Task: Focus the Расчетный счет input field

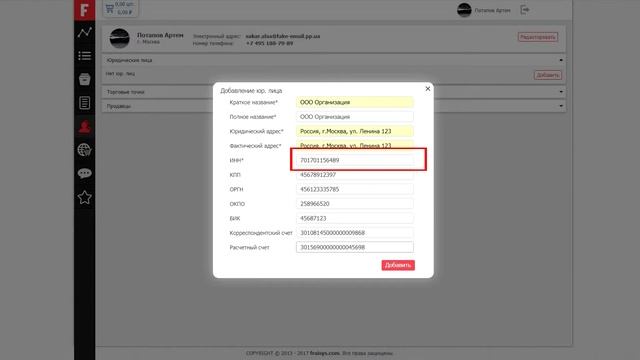Action: [x=355, y=247]
